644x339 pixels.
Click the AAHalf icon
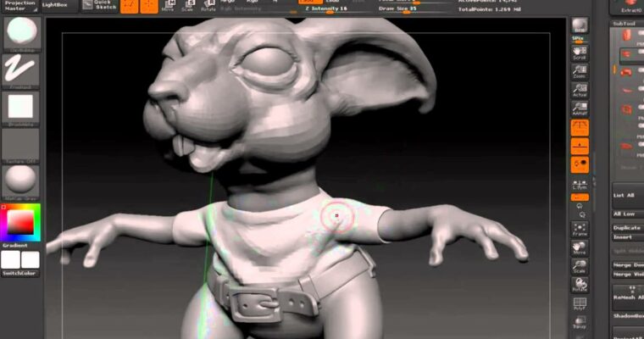point(580,108)
